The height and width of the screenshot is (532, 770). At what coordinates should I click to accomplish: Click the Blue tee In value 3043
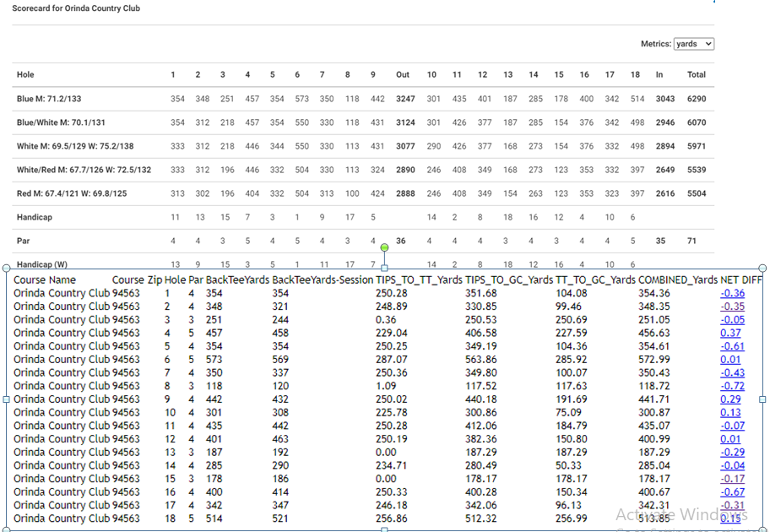point(665,99)
